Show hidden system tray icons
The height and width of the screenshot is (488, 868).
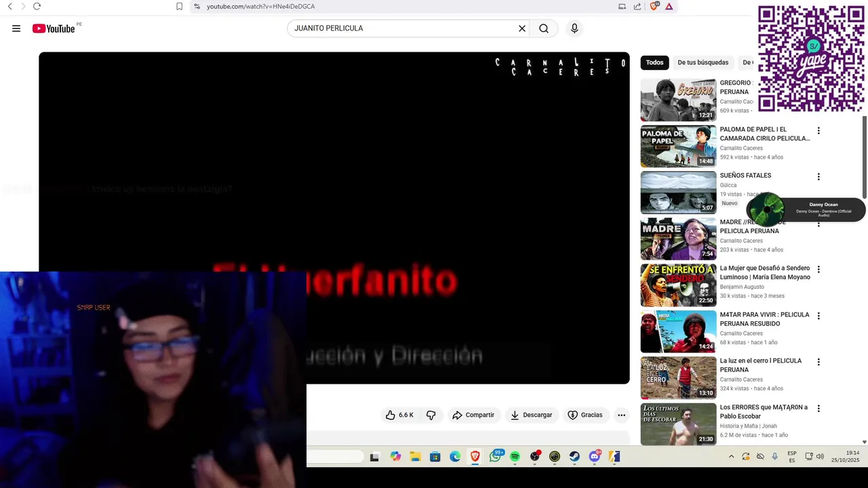click(731, 457)
